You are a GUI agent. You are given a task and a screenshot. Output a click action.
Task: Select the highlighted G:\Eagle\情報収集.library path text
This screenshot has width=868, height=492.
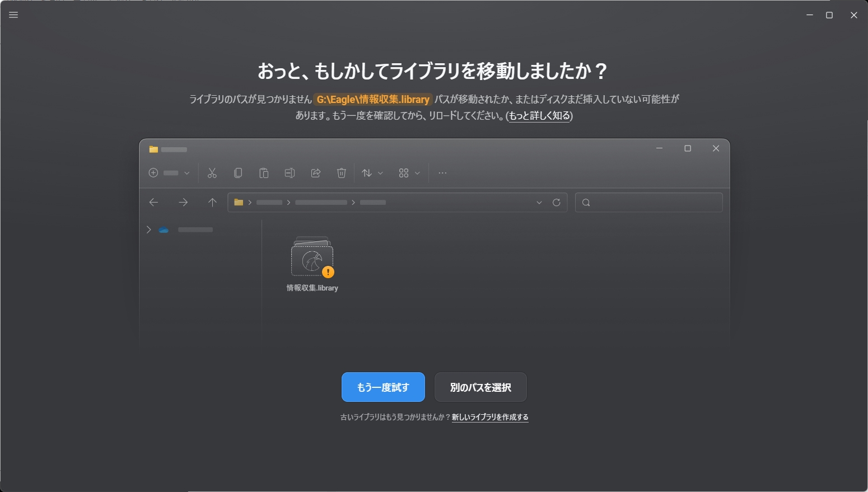[373, 100]
